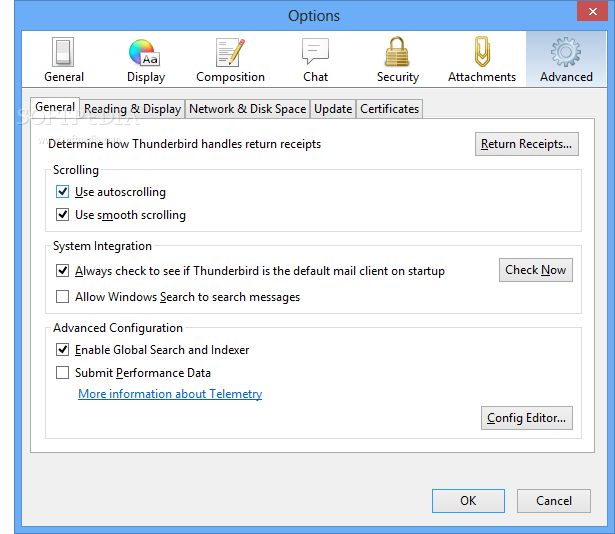The height and width of the screenshot is (534, 615).
Task: Open Network & Disk Space tab
Action: click(247, 109)
